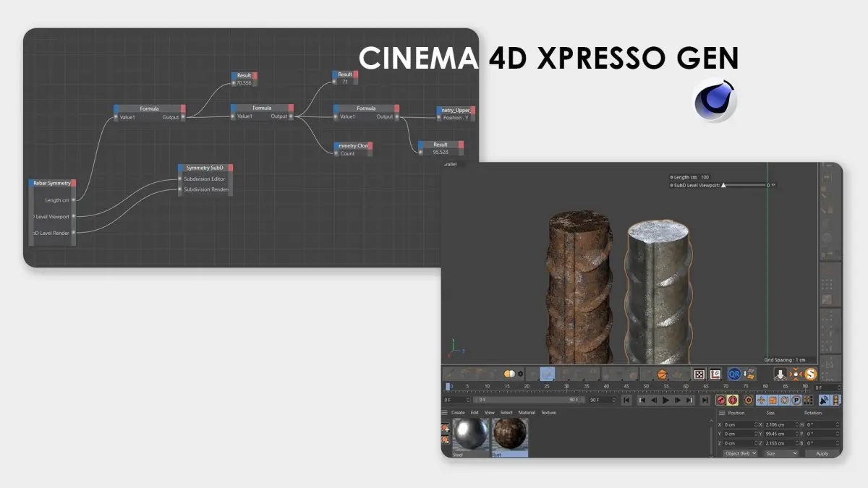Click the red record keyframe icon
Viewport: 868px width, 488px height.
pyautogui.click(x=720, y=400)
